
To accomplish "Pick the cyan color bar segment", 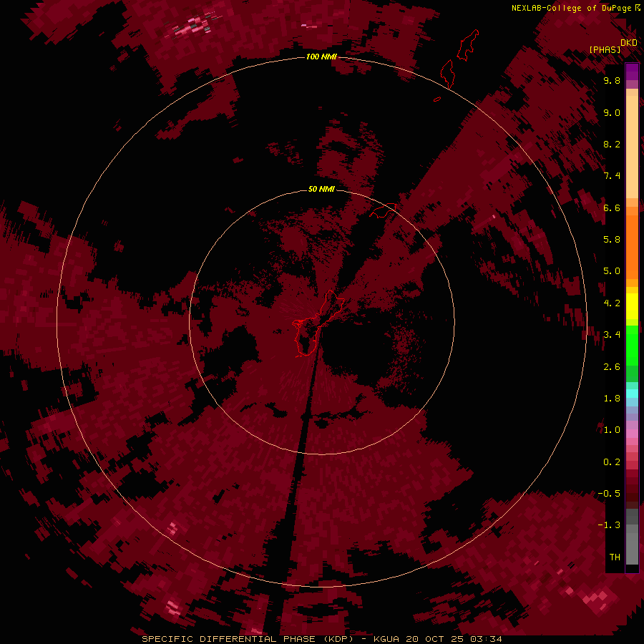I will point(632,394).
